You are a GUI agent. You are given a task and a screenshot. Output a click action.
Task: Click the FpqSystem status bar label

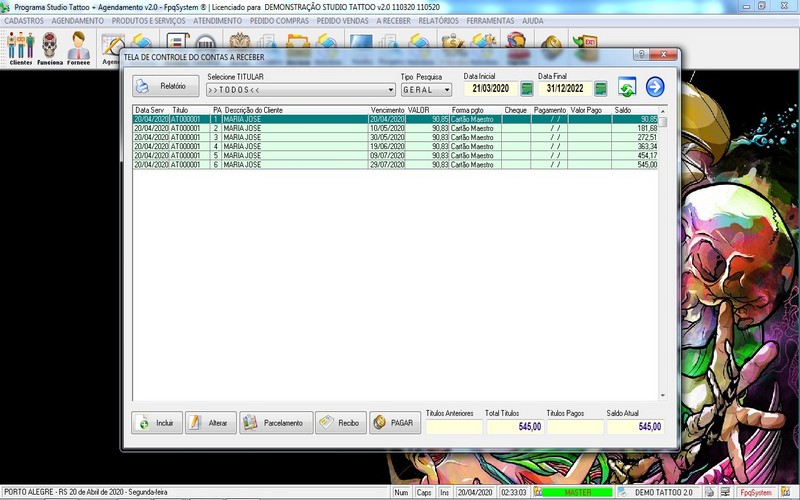point(756,492)
